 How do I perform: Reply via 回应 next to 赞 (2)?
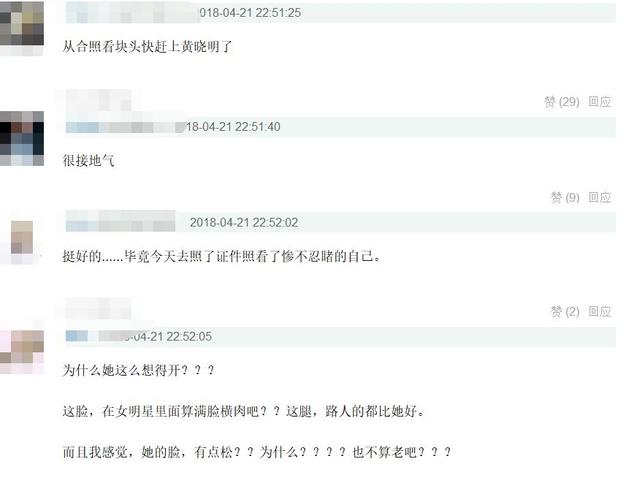[600, 312]
